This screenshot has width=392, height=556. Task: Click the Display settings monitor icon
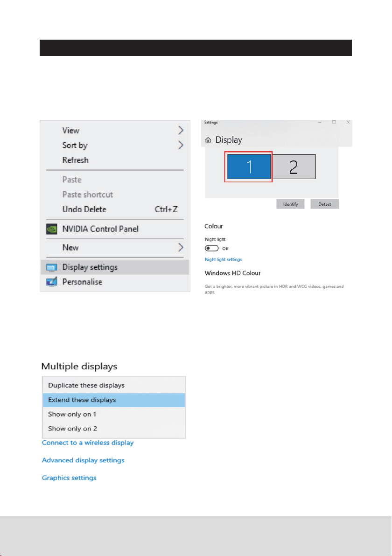(51, 268)
